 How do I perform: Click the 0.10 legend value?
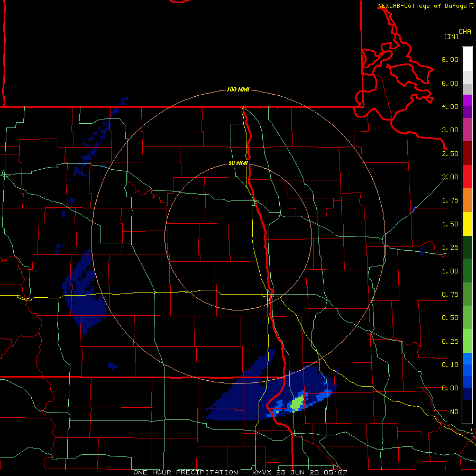[x=450, y=365]
